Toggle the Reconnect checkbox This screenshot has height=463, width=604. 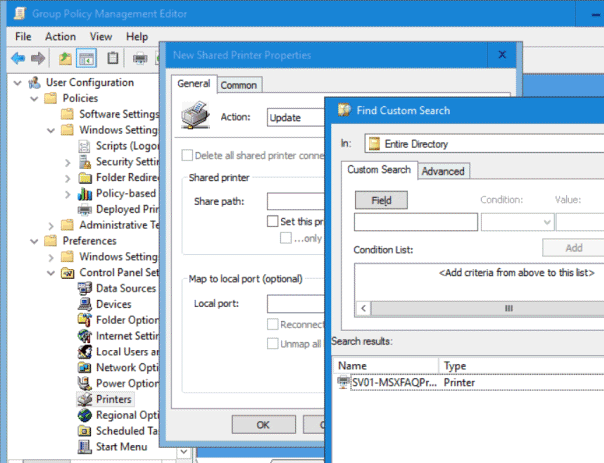[x=273, y=324]
